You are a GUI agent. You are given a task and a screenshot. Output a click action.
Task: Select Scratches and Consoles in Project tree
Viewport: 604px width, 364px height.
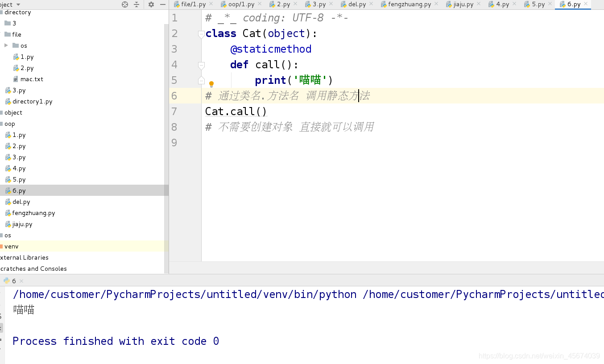(33, 269)
